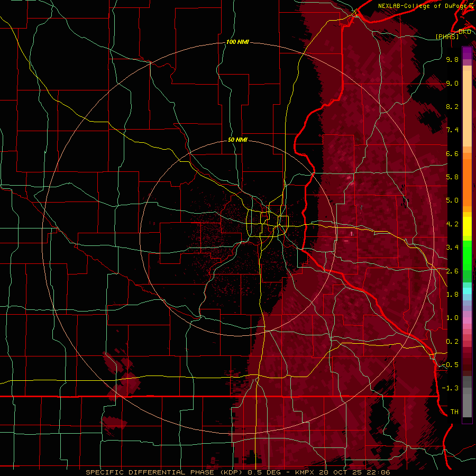The height and width of the screenshot is (476, 476).
Task: Click the 2.6 scale value
Action: [452, 271]
